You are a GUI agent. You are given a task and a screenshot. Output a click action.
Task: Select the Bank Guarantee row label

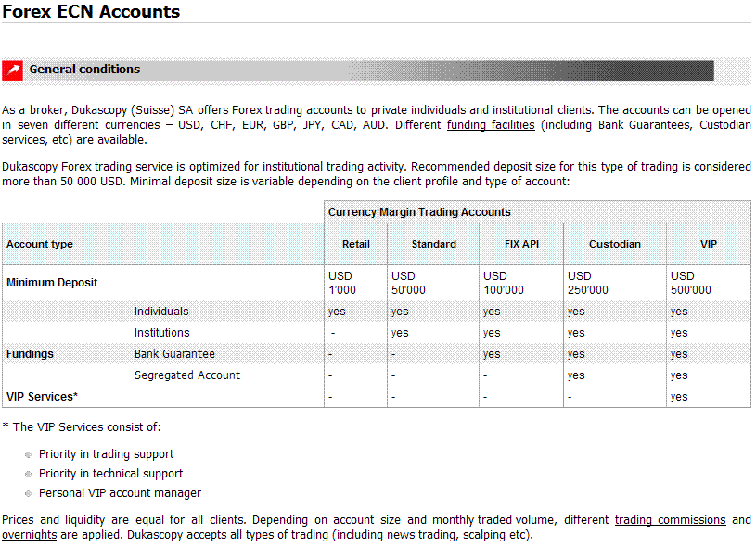pyautogui.click(x=174, y=354)
